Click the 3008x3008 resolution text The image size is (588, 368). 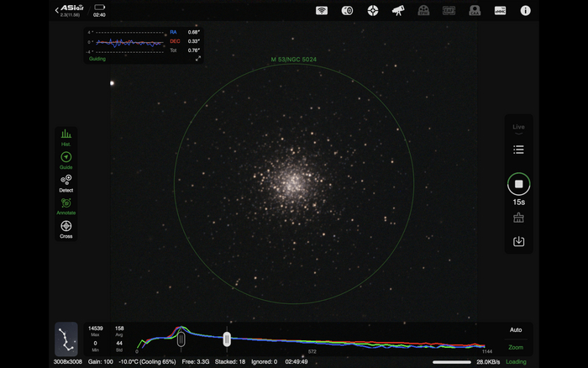click(x=67, y=361)
